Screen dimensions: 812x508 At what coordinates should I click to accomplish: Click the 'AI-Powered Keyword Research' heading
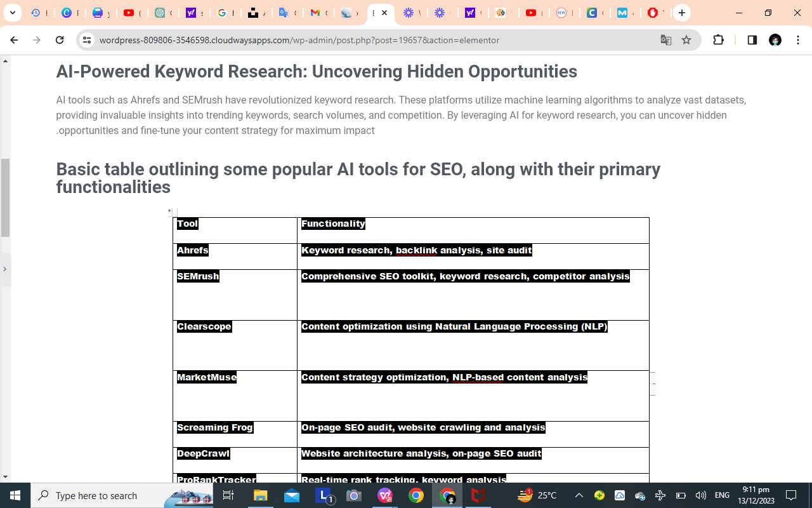point(317,71)
